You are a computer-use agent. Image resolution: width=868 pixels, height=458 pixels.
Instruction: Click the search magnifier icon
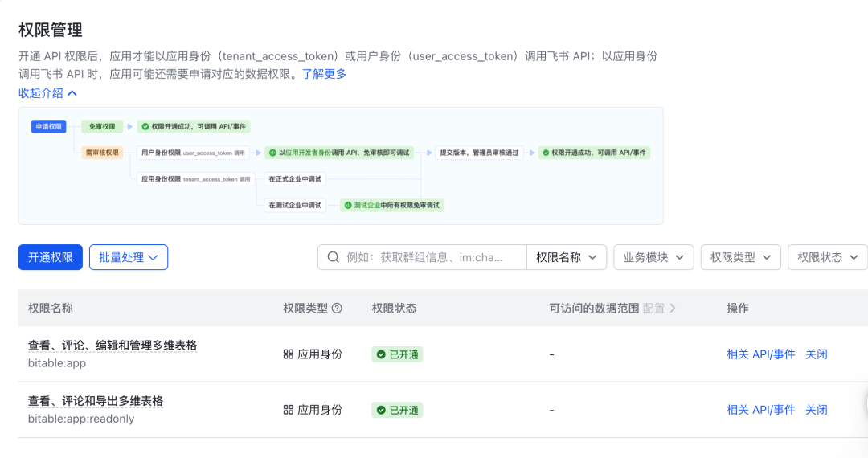pyautogui.click(x=334, y=257)
